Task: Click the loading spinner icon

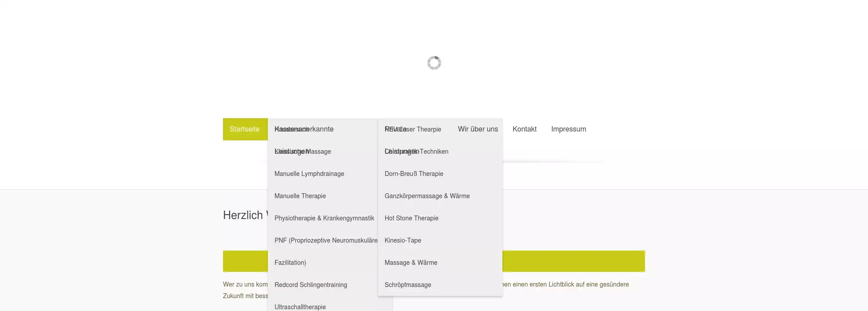Action: (x=434, y=63)
